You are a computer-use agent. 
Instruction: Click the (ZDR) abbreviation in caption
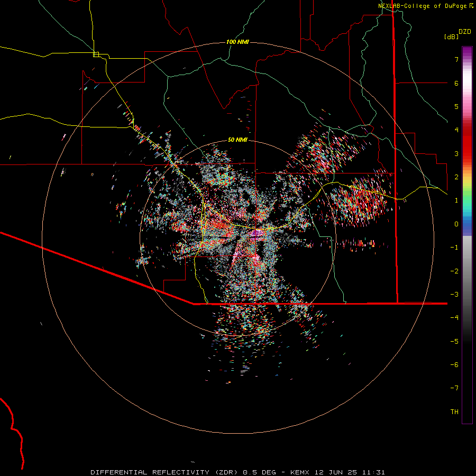[x=226, y=472]
